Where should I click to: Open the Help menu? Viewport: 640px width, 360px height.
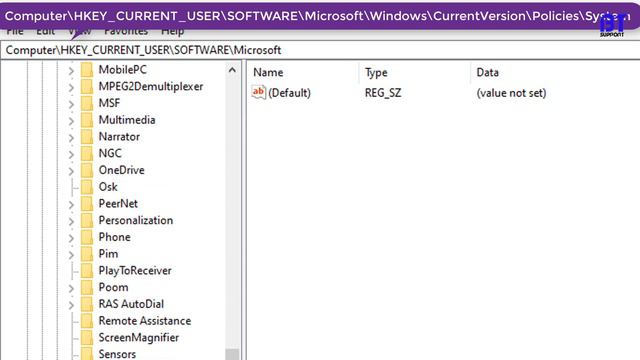point(172,32)
